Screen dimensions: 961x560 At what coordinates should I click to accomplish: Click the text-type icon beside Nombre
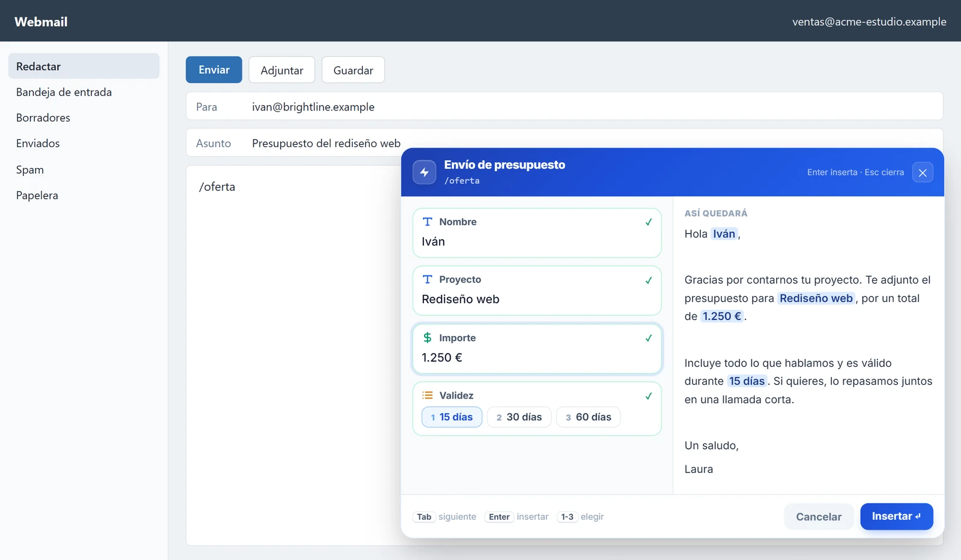(x=428, y=221)
